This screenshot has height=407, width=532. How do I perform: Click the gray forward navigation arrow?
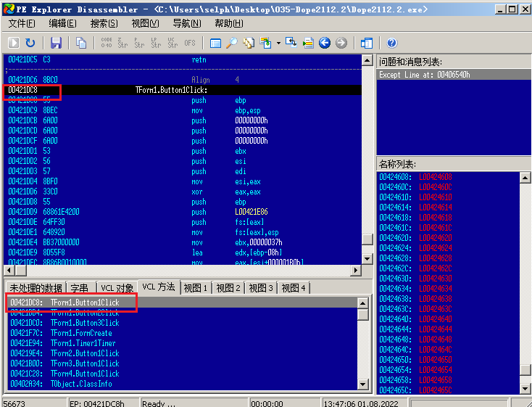coord(341,44)
